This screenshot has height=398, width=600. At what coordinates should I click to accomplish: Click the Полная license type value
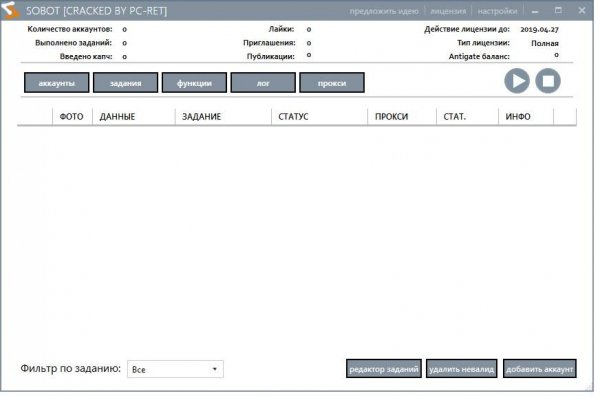(x=545, y=43)
